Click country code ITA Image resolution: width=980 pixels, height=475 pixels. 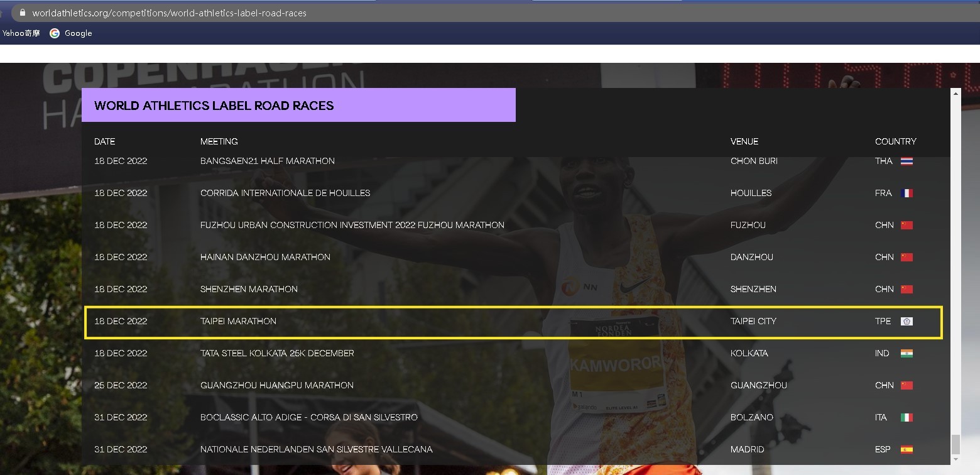point(881,417)
